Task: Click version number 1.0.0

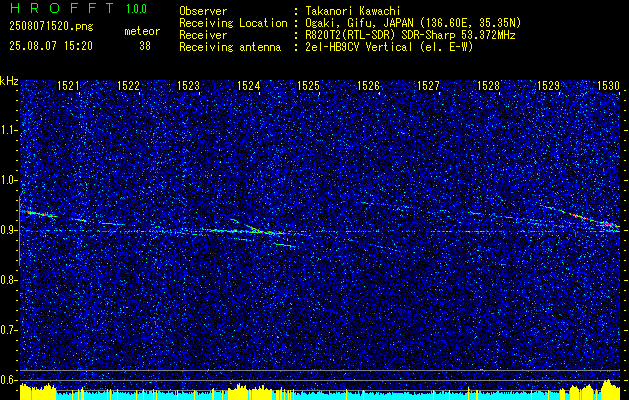Action: coord(136,8)
